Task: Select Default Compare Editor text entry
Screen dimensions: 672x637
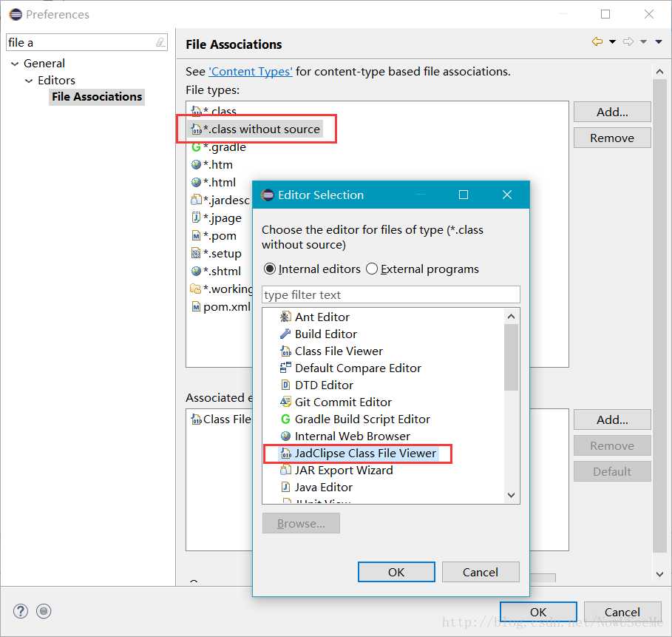Action: [358, 368]
